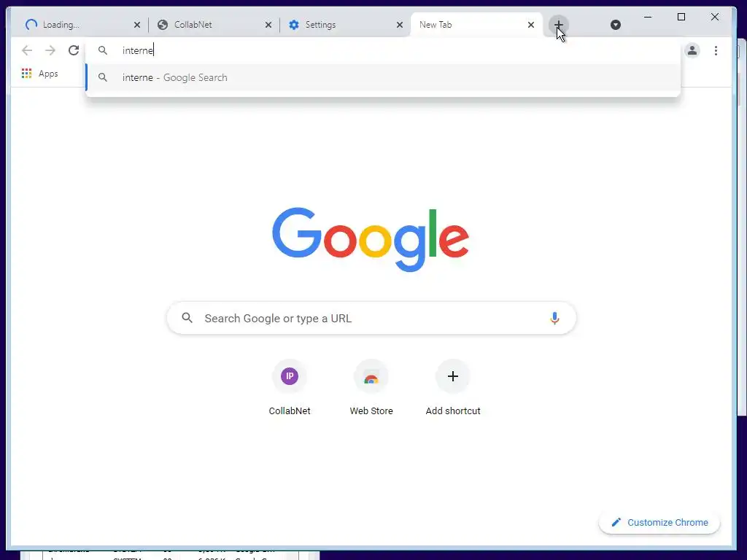Open the tab search dropdown arrow
This screenshot has height=560, width=747.
pos(616,25)
